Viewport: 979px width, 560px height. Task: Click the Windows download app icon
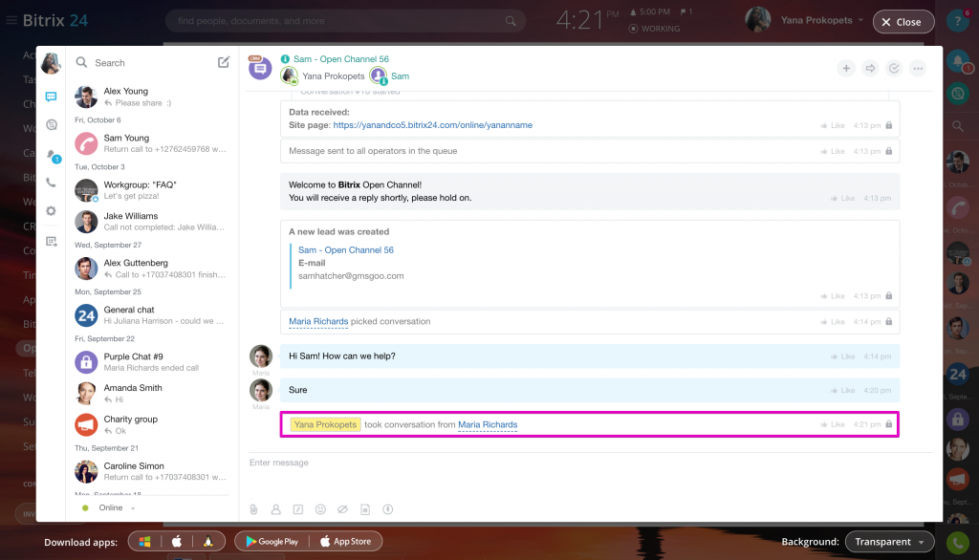[145, 542]
